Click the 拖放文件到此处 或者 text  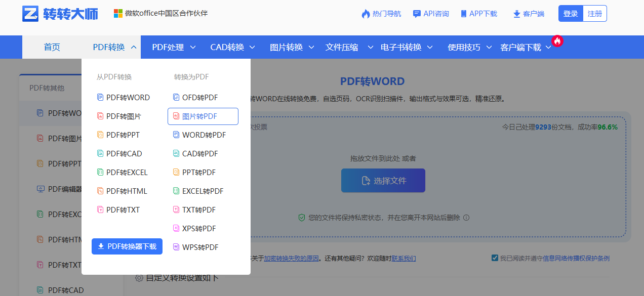pos(383,158)
